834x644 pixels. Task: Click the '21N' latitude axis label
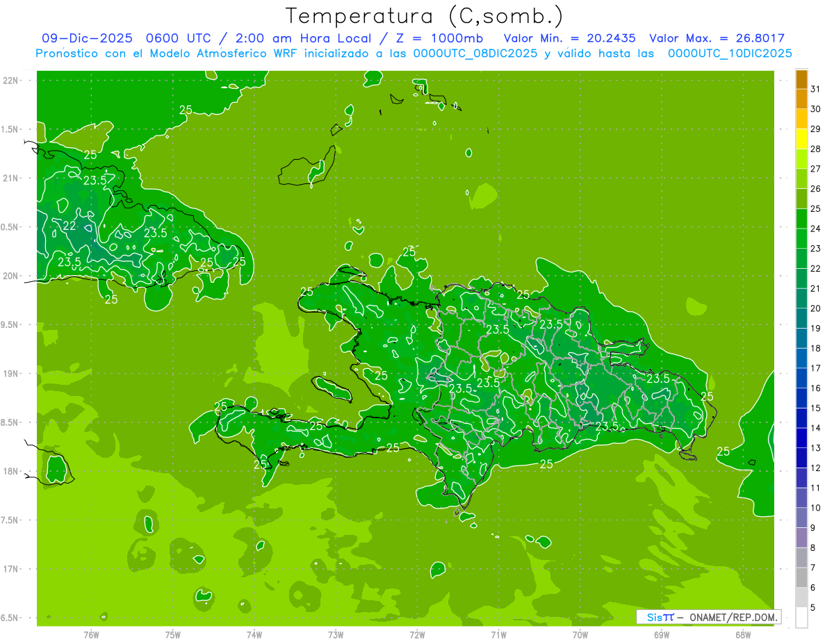10,178
